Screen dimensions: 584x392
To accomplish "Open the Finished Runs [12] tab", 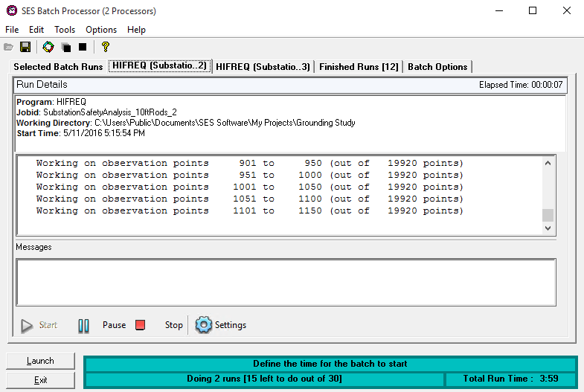I will point(359,67).
